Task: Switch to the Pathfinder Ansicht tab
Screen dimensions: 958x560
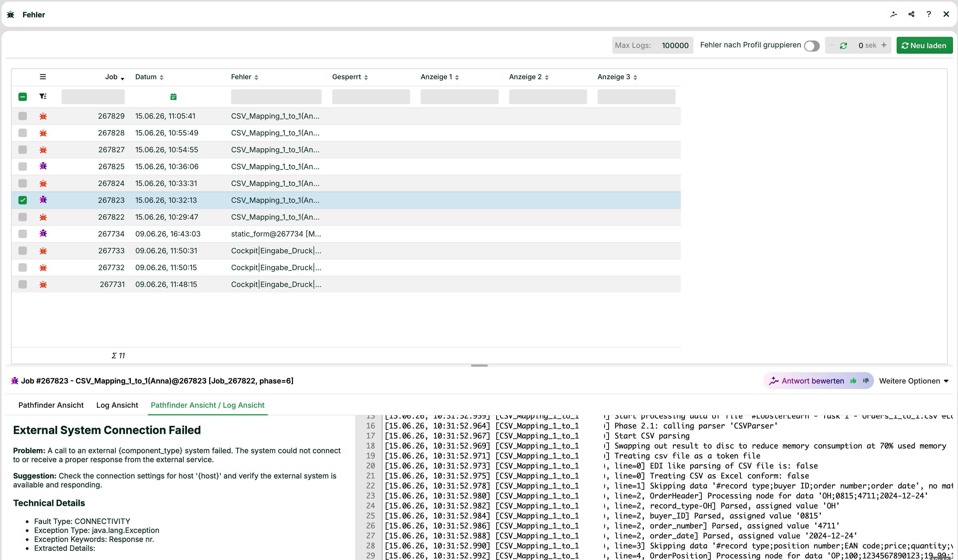Action: pos(51,405)
